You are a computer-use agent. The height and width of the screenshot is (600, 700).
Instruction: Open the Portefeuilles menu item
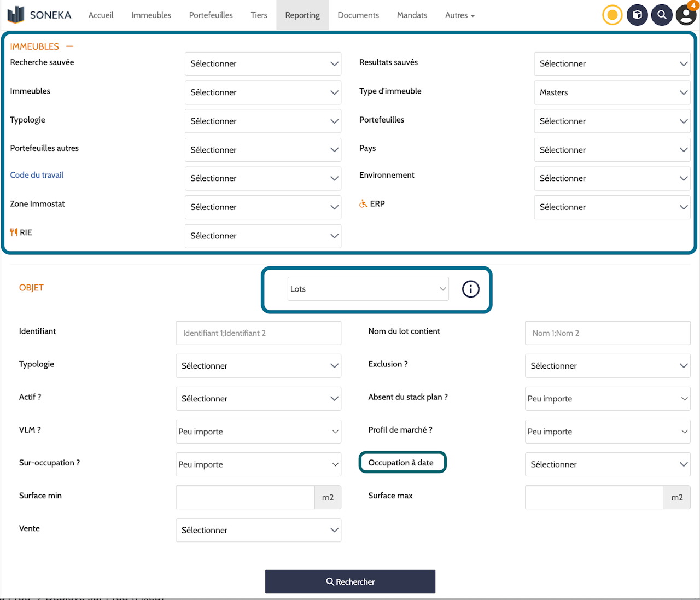click(x=211, y=15)
